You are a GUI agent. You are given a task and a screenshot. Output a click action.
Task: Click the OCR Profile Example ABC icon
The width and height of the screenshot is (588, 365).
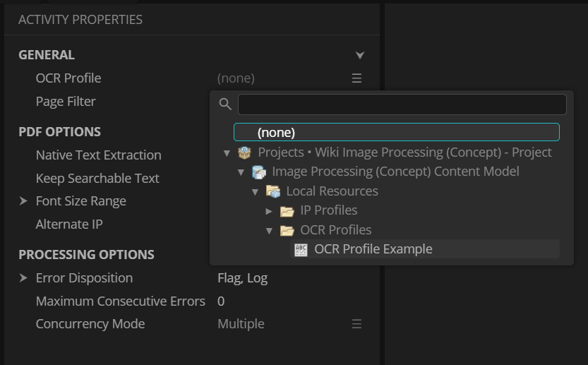tap(301, 249)
